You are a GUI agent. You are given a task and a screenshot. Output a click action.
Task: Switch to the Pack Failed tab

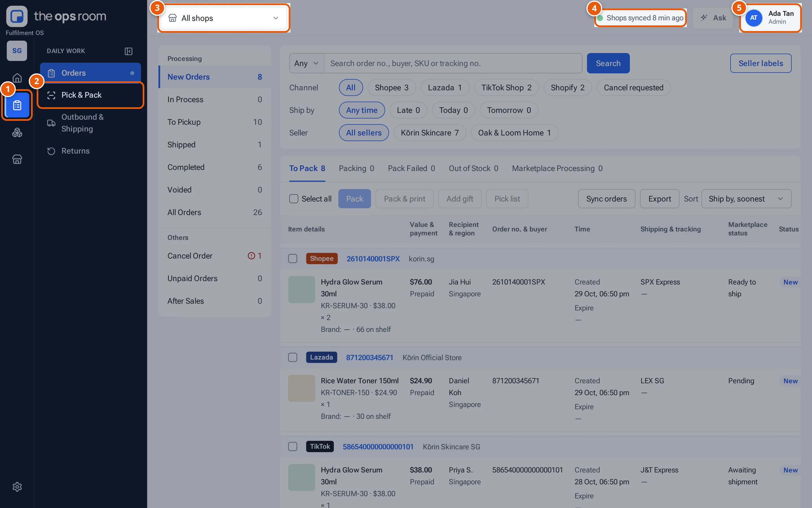pos(411,168)
